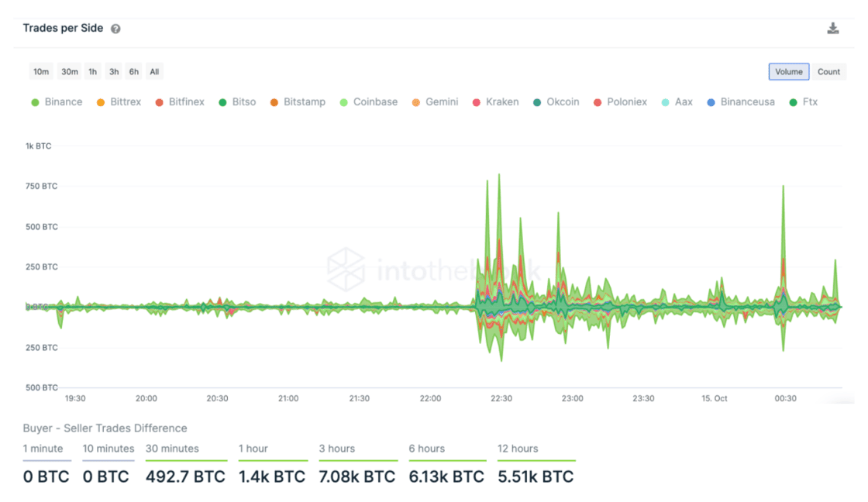
Task: Click the Kraken legend marker
Action: pyautogui.click(x=476, y=102)
